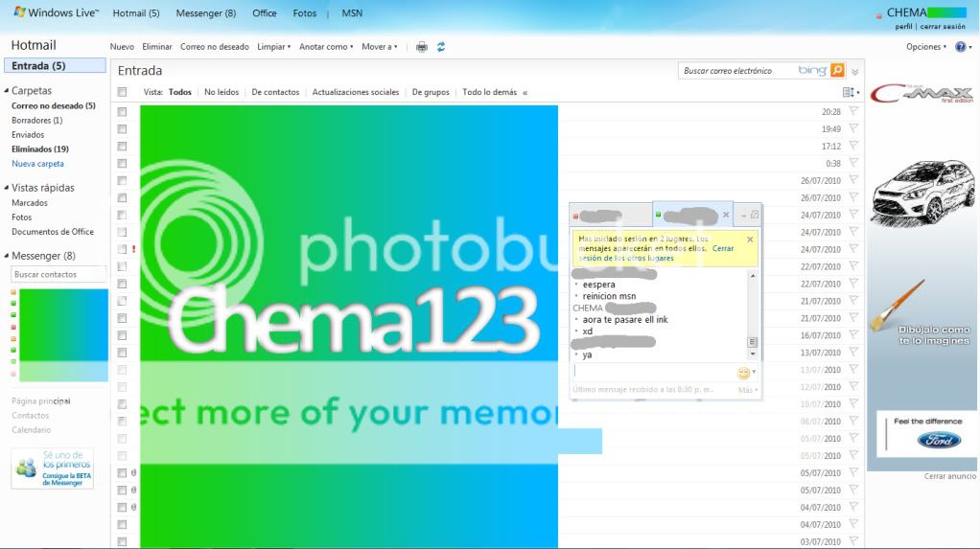Collapse the Messenger (8) section
980x549 pixels.
click(7, 256)
